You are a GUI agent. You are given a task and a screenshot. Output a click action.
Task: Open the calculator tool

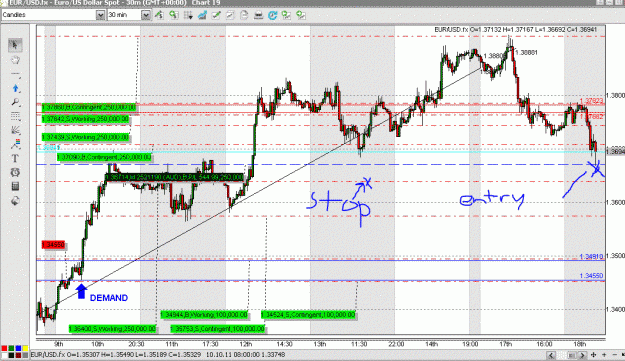(15, 186)
